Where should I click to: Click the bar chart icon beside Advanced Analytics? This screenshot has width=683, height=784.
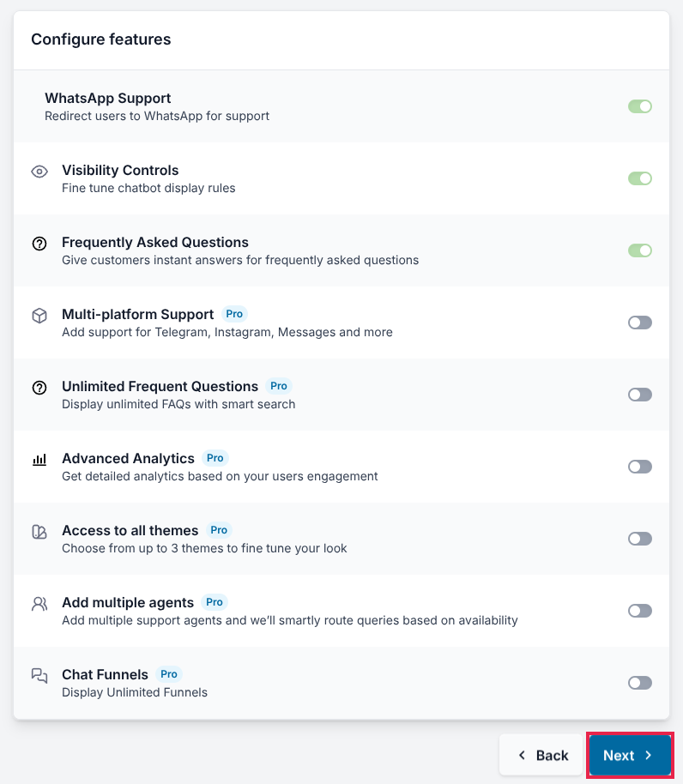(x=39, y=460)
